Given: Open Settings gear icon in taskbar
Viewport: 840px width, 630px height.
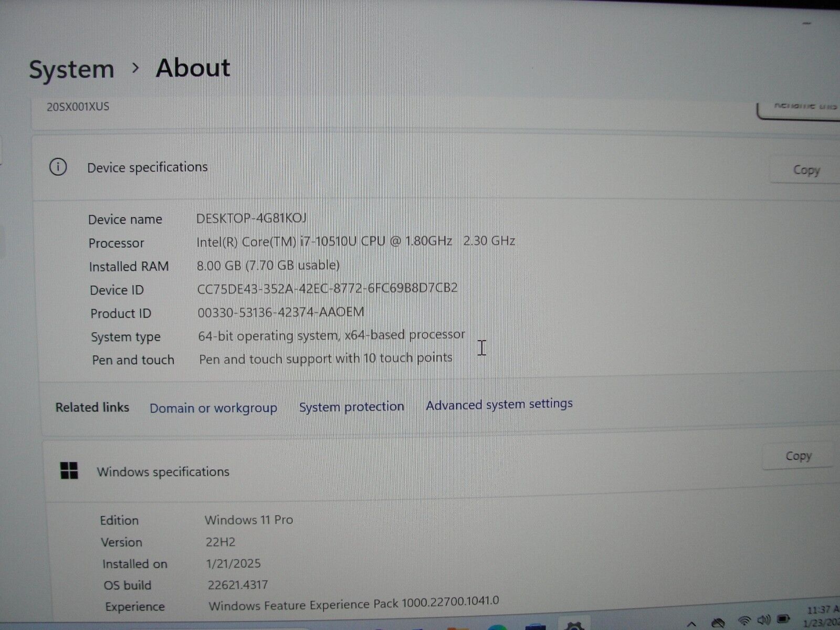Looking at the screenshot, I should point(575,626).
